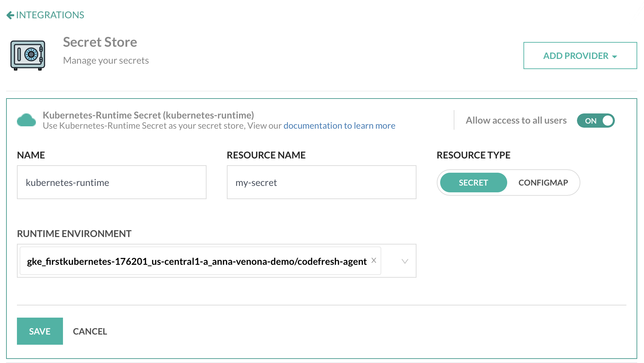Viewport: 644px width, 363px height.
Task: Expand the Runtime Environment dropdown chevron
Action: pyautogui.click(x=405, y=261)
